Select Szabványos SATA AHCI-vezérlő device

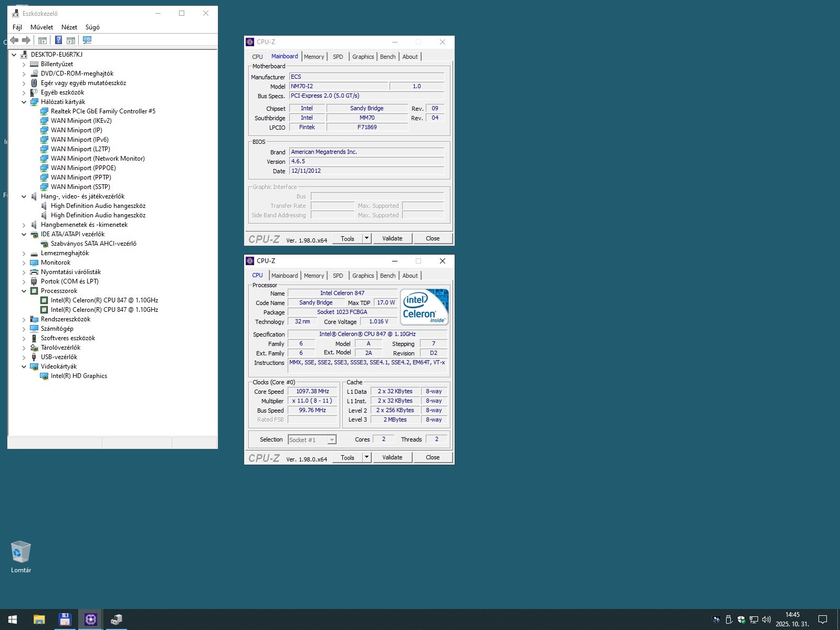click(93, 244)
